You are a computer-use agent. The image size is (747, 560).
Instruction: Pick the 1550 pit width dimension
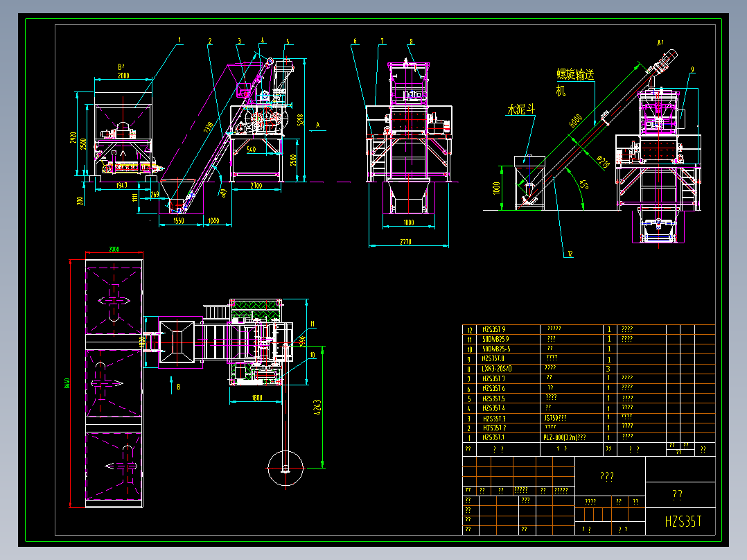pos(179,220)
